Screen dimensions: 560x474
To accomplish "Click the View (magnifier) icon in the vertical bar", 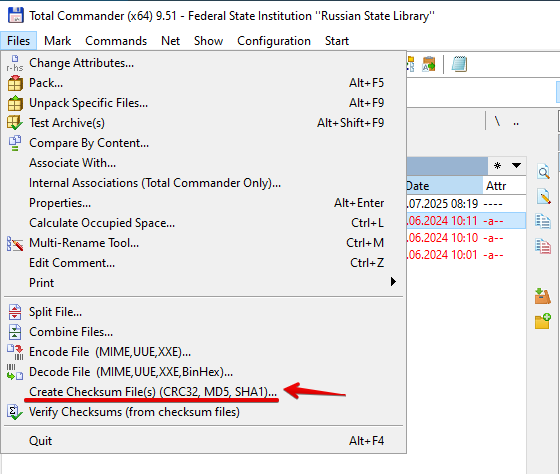I will (x=543, y=172).
